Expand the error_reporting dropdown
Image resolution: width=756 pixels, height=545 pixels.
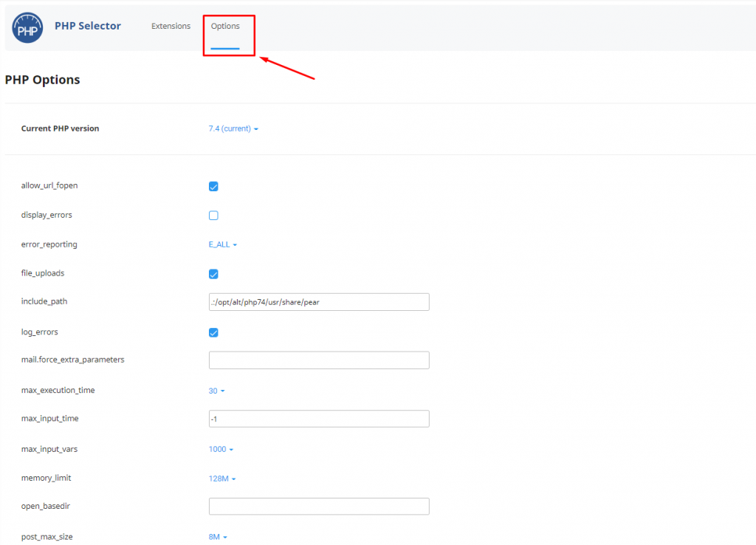pyautogui.click(x=222, y=244)
